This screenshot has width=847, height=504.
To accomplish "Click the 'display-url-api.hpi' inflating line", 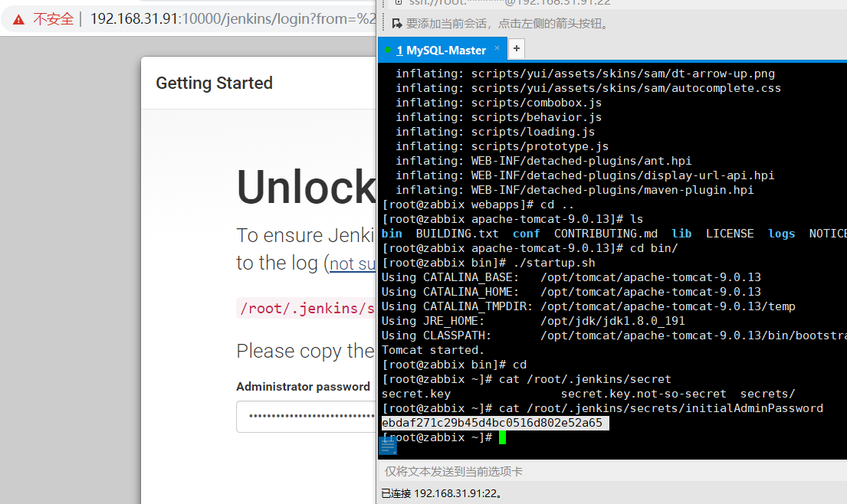I will click(585, 175).
